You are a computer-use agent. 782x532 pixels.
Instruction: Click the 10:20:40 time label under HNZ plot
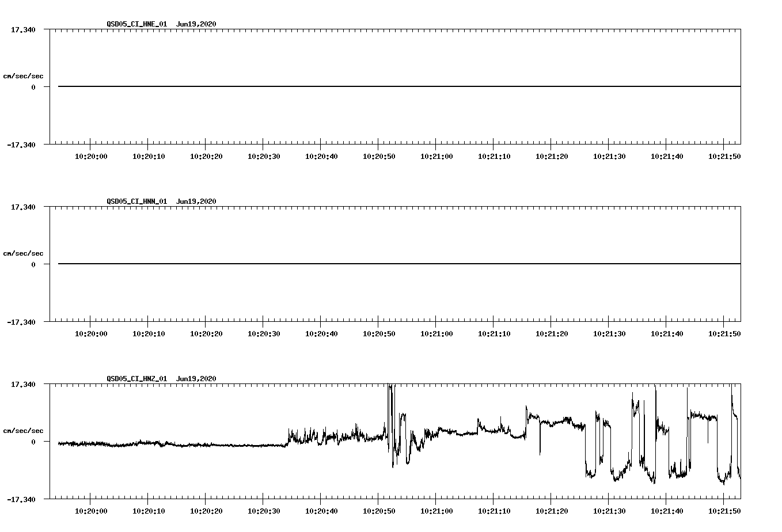coord(321,511)
